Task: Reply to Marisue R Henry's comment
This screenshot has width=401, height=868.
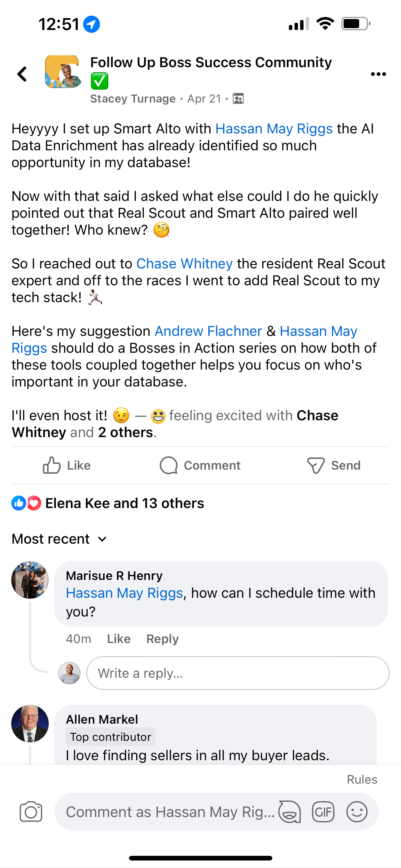Action: (162, 639)
